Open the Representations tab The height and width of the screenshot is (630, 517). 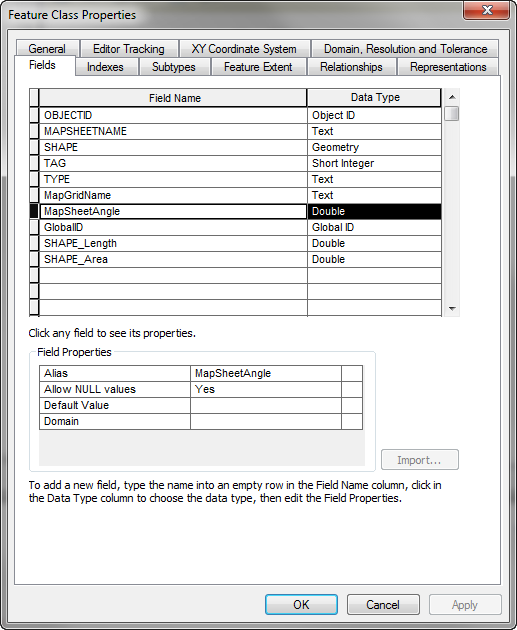point(448,67)
